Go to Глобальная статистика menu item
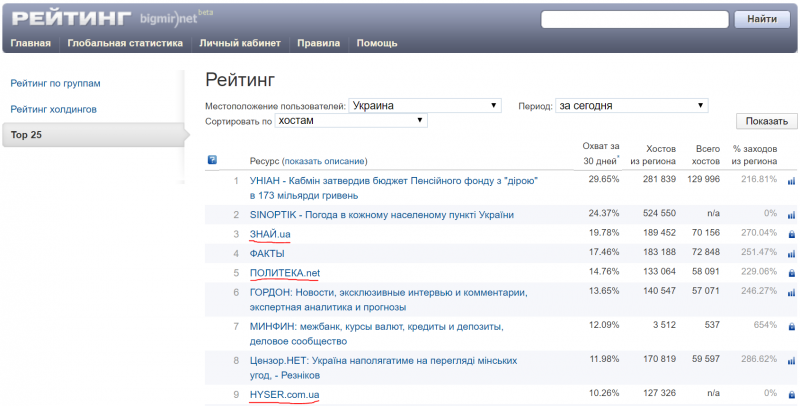Image resolution: width=800 pixels, height=406 pixels. (x=125, y=43)
